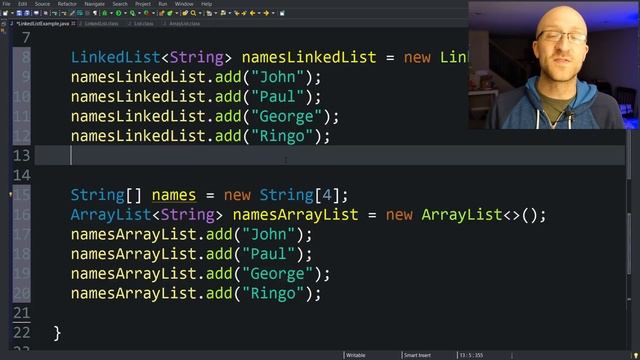This screenshot has height=360, width=640.
Task: Click the yellow Back navigation arrow
Action: [x=253, y=13]
